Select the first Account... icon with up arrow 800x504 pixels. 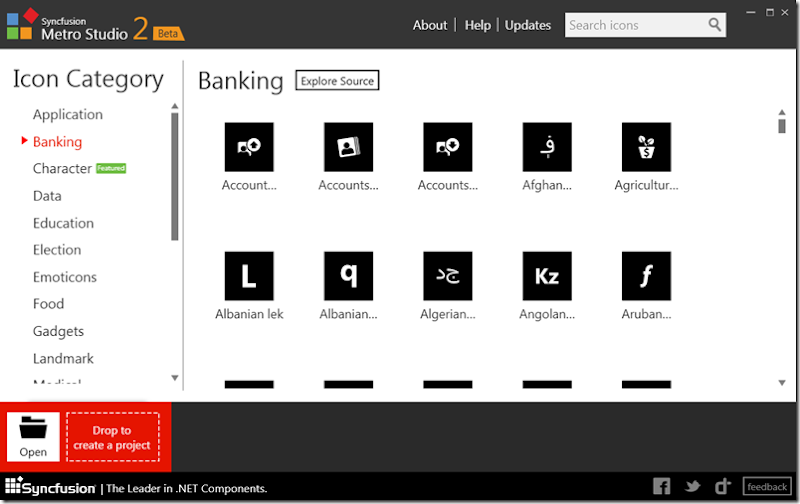(x=249, y=147)
